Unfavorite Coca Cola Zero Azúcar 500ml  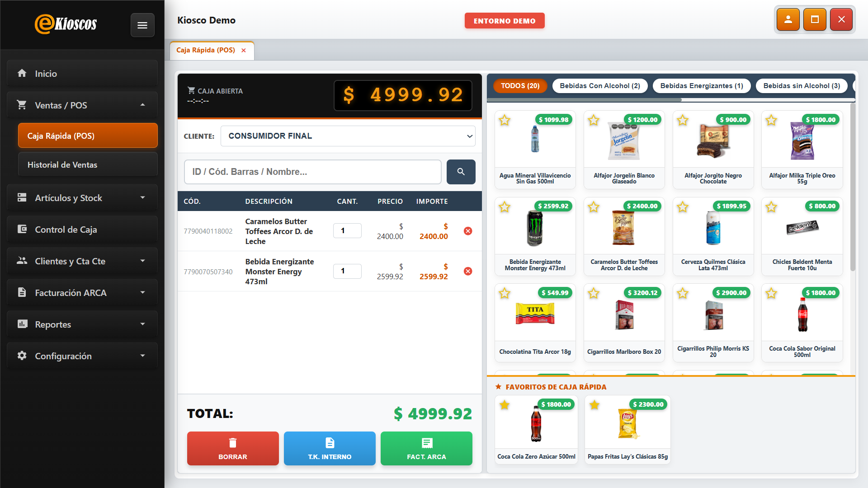click(x=505, y=405)
